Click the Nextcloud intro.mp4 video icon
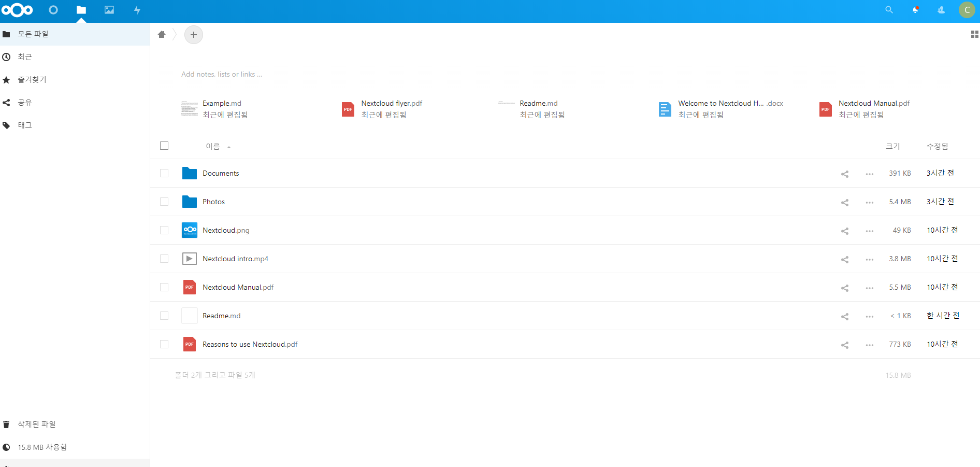 [190, 259]
